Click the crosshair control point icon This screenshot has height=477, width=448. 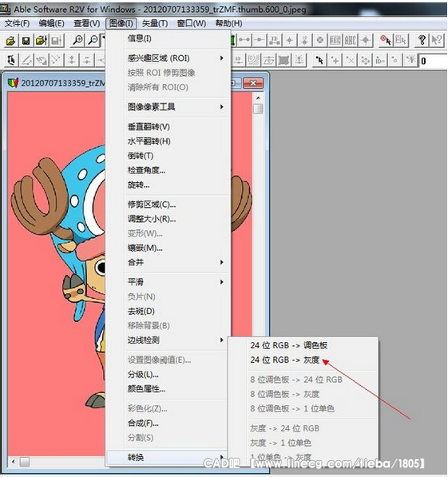pos(366,40)
